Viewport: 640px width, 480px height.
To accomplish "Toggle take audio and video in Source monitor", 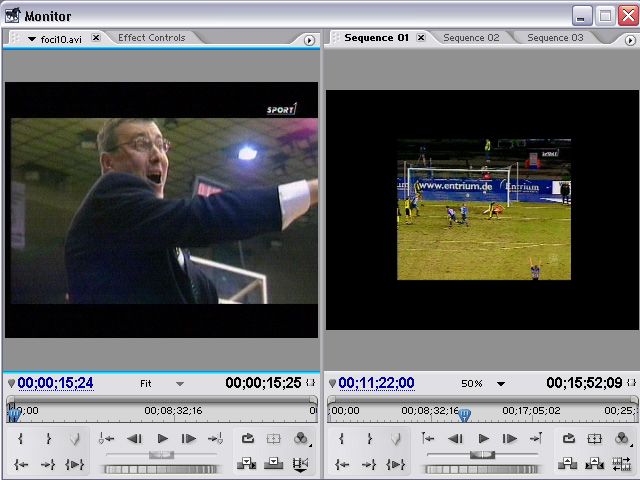I will coord(300,463).
